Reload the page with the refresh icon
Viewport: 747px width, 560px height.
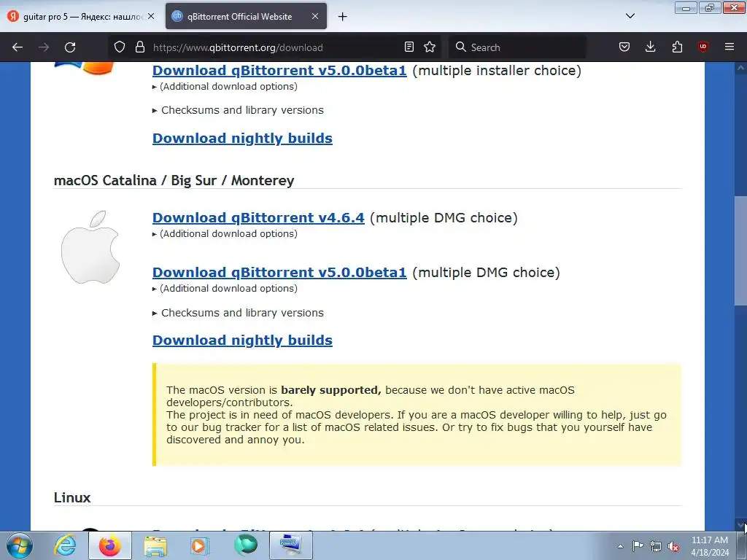pyautogui.click(x=70, y=47)
